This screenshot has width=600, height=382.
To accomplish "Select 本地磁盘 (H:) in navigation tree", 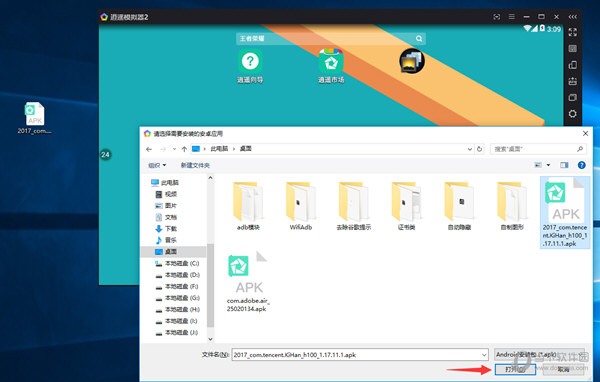I will [177, 309].
